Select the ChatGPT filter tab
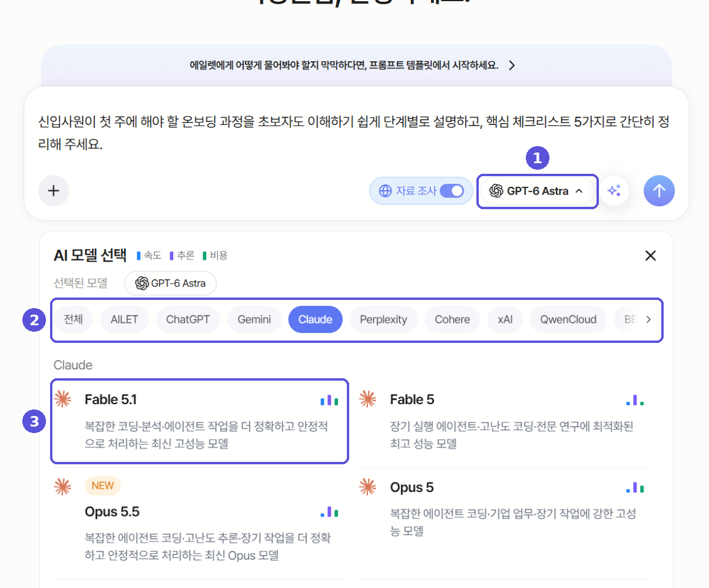 188,320
